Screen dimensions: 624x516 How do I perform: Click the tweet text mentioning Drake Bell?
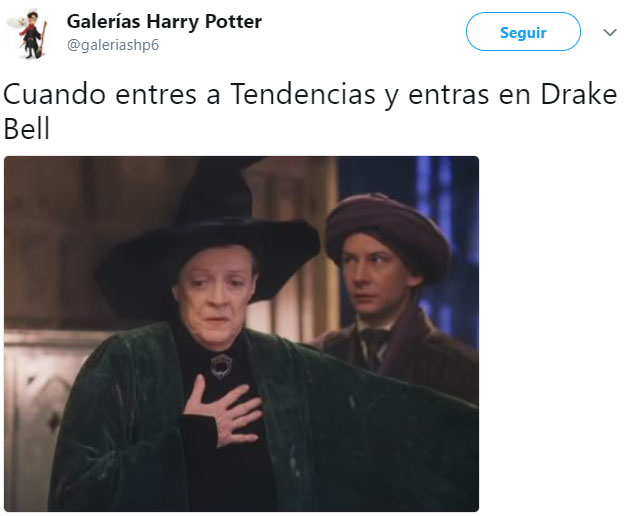tap(310, 111)
